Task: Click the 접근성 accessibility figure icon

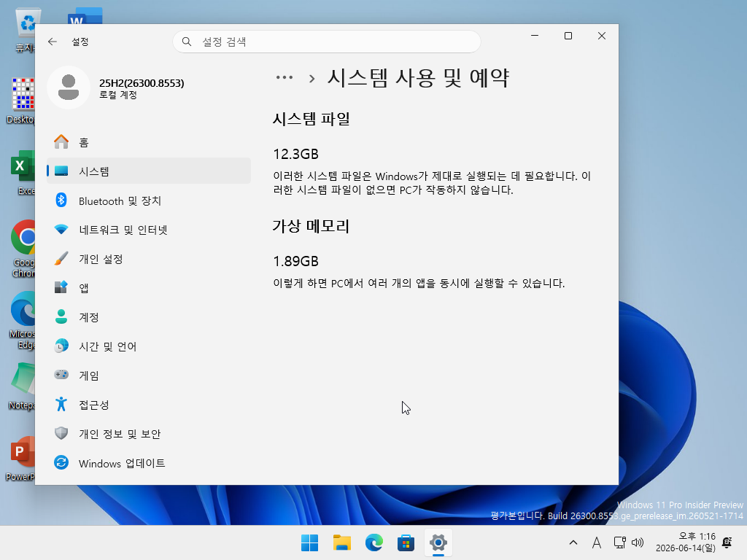Action: click(x=61, y=404)
